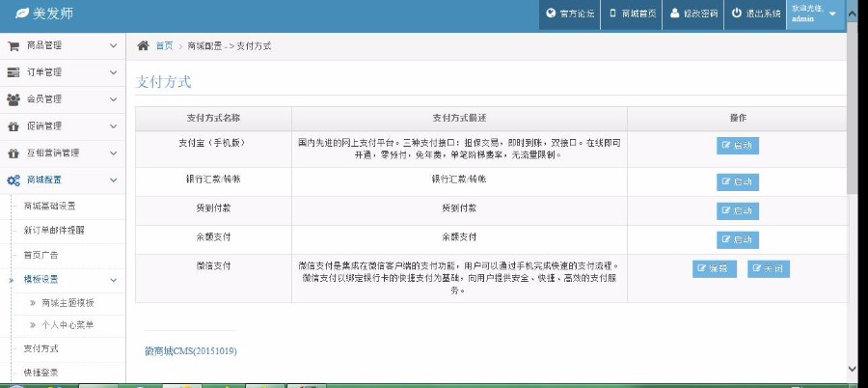Click the double-arrow icon before 商城主题模板

pyautogui.click(x=33, y=303)
